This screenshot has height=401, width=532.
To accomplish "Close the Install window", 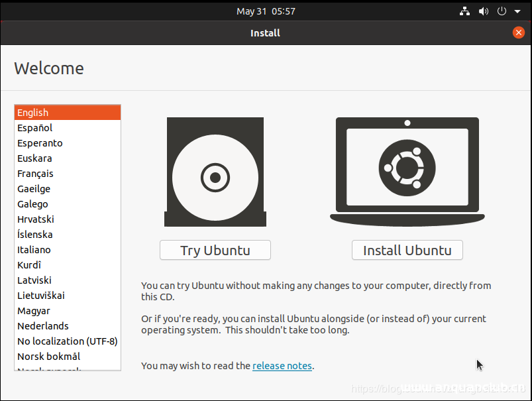I will click(517, 32).
